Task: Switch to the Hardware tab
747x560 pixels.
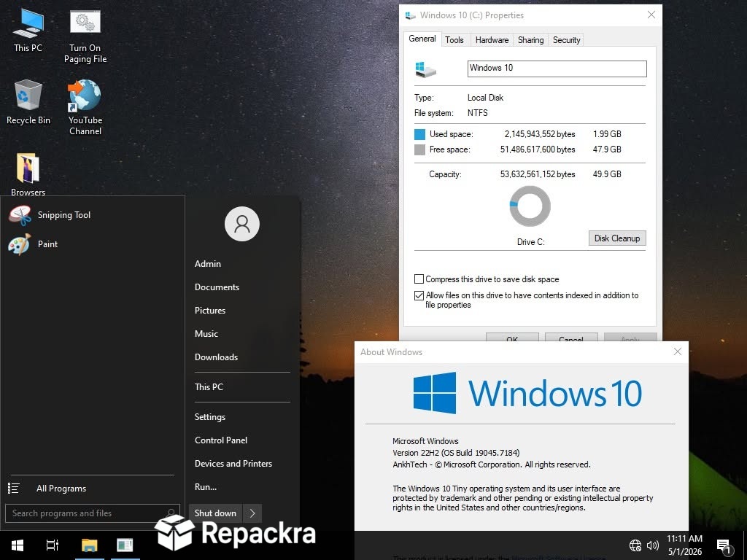Action: click(492, 40)
